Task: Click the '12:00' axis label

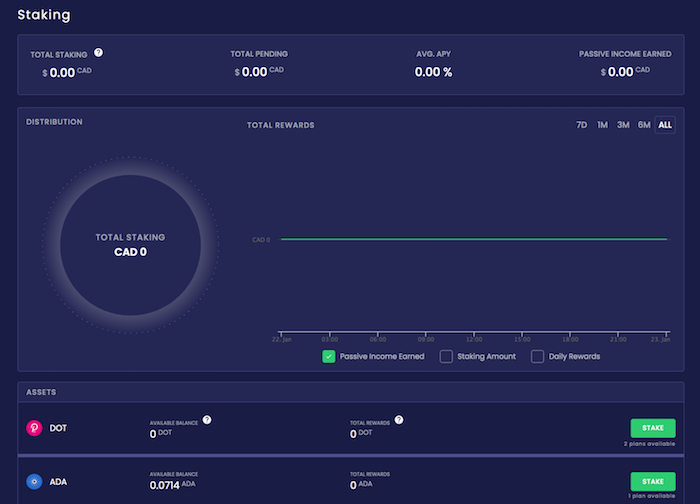Action: click(474, 340)
